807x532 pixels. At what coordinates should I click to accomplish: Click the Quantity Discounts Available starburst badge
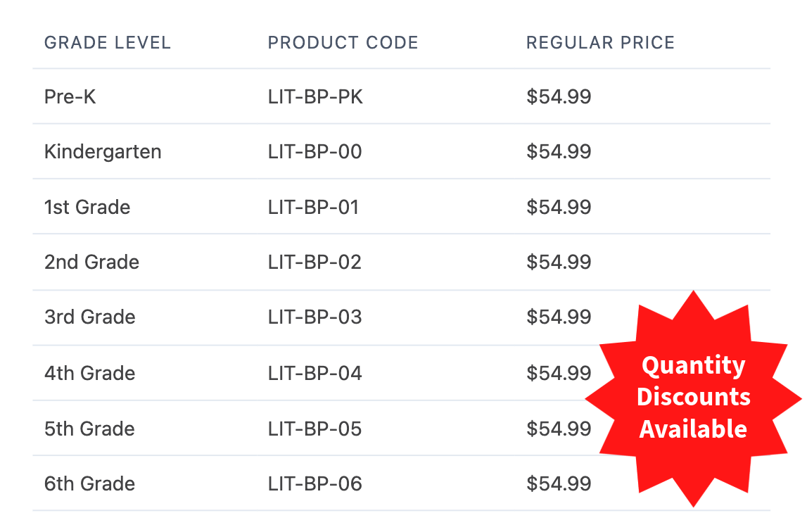pos(693,398)
